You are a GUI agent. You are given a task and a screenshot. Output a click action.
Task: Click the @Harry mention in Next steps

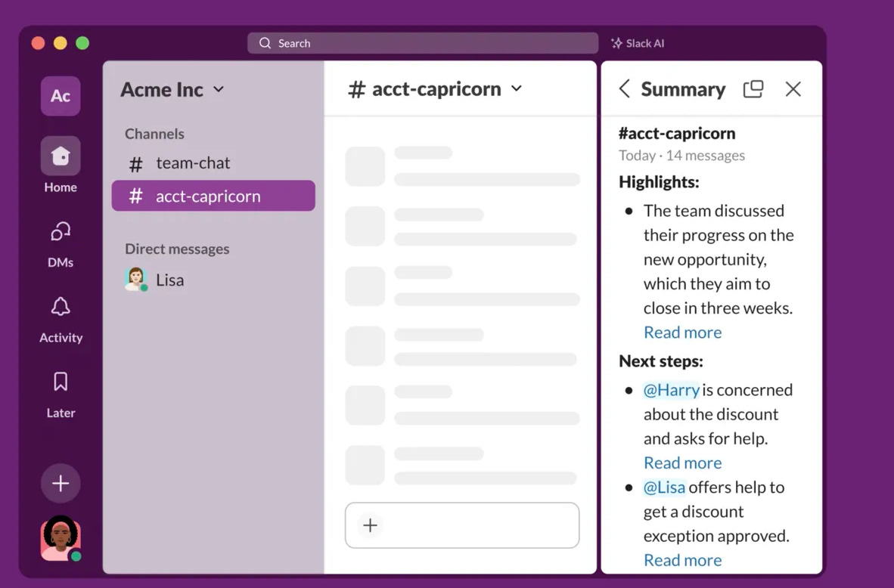pos(671,390)
